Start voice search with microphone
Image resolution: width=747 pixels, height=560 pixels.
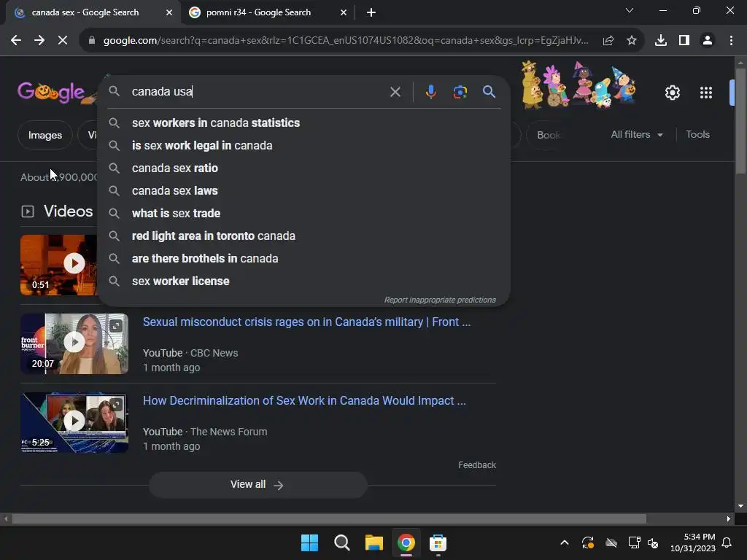point(430,91)
